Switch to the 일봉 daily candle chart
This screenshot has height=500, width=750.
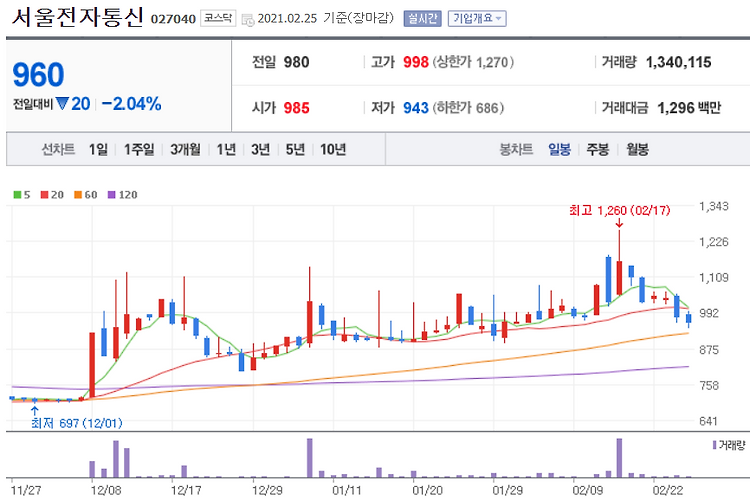click(559, 150)
